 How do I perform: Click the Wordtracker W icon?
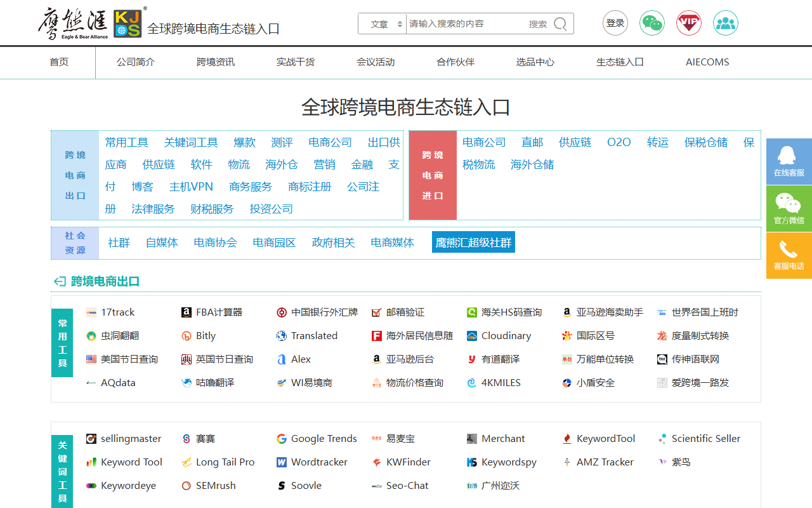282,462
